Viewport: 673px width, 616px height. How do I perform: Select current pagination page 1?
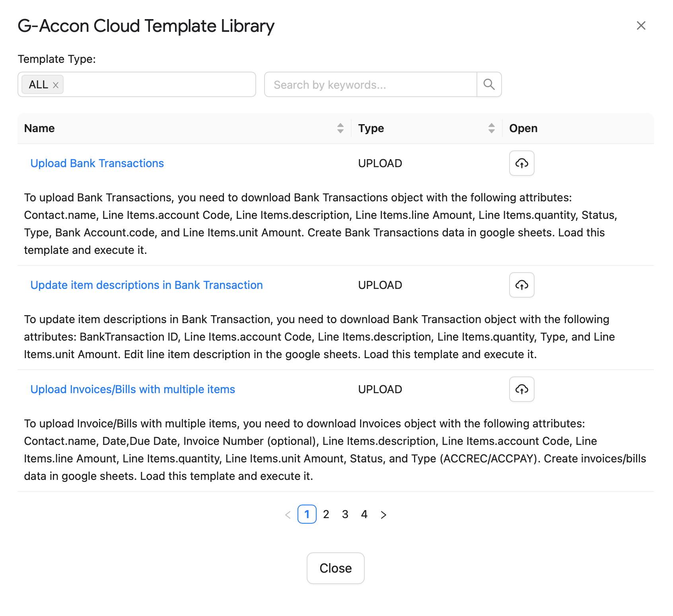click(307, 514)
